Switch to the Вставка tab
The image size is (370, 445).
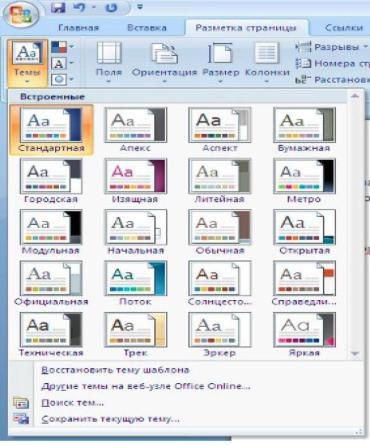147,28
